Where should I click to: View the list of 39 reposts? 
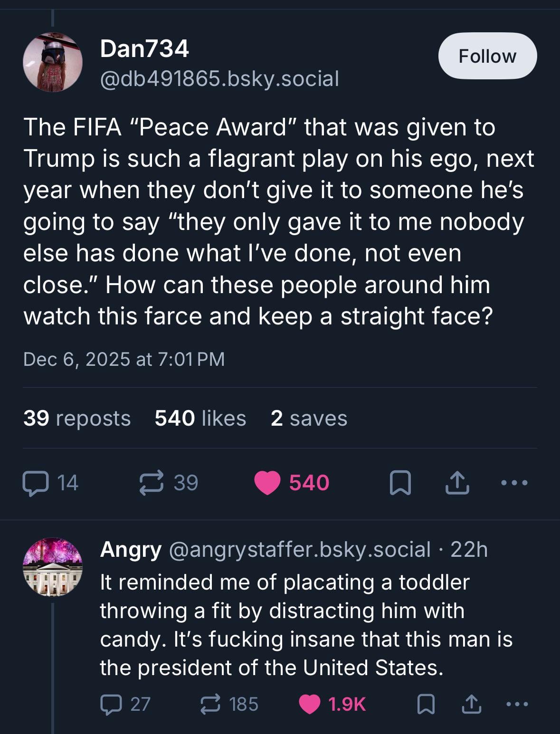(x=77, y=419)
